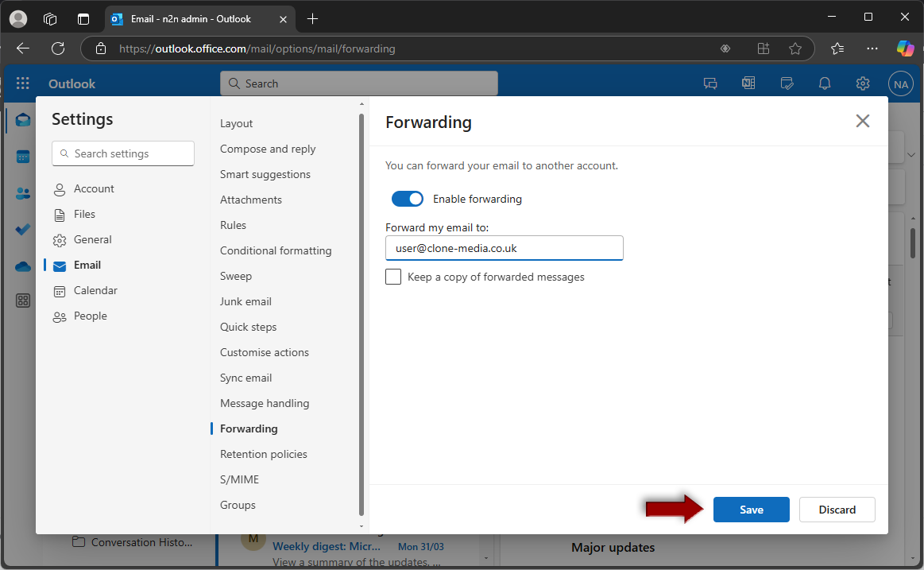The height and width of the screenshot is (570, 924).
Task: View site information lock icon
Action: 101,48
